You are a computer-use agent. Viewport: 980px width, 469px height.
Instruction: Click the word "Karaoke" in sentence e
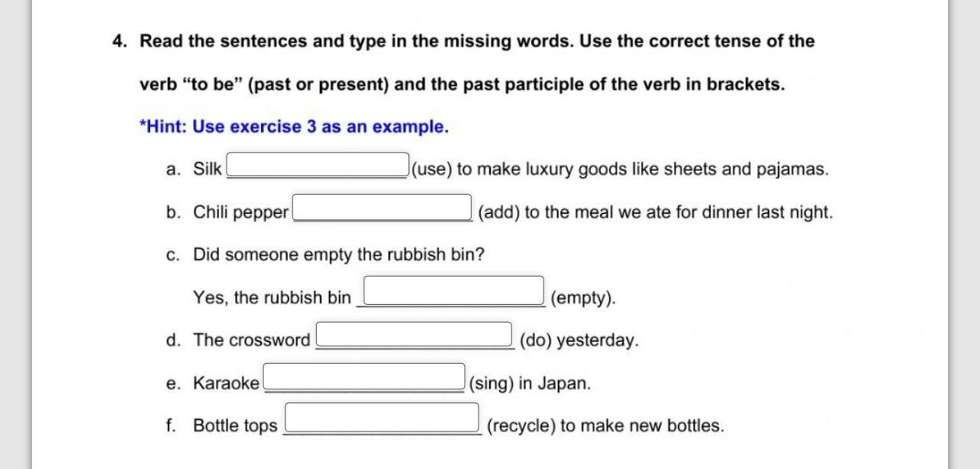tap(226, 383)
